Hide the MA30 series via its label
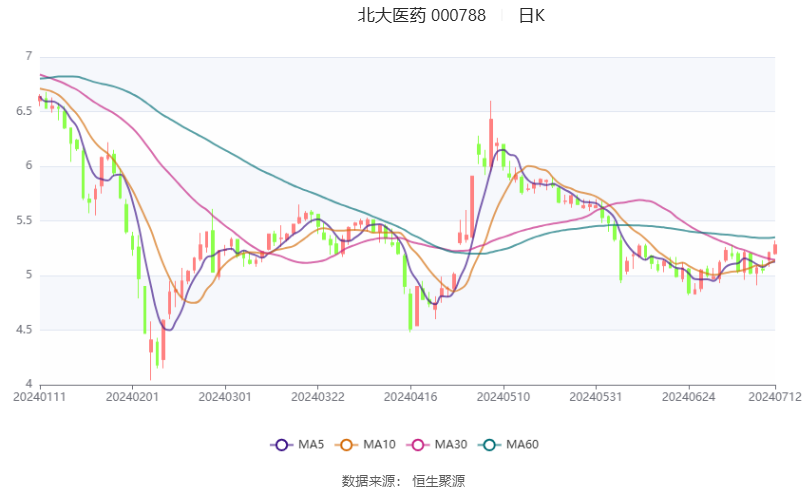Image resolution: width=807 pixels, height=491 pixels. coord(451,445)
